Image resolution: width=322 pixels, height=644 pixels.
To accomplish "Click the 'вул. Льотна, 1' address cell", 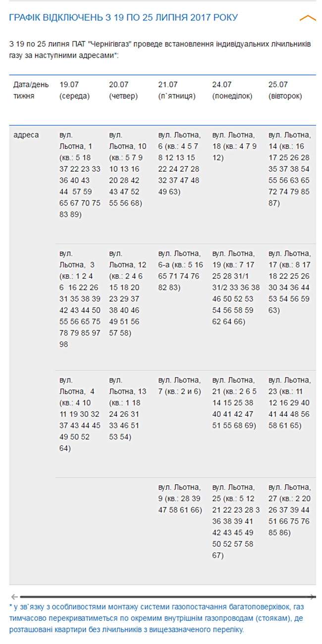I will coord(80,174).
